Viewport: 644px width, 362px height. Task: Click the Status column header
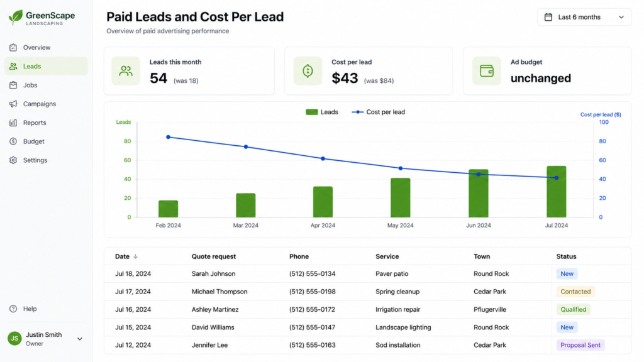(567, 256)
